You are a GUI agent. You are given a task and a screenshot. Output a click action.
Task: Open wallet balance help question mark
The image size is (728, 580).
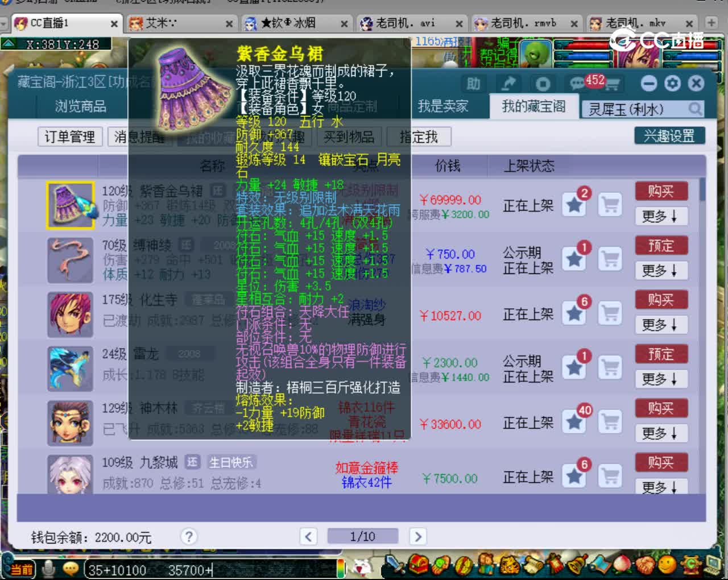click(x=189, y=536)
